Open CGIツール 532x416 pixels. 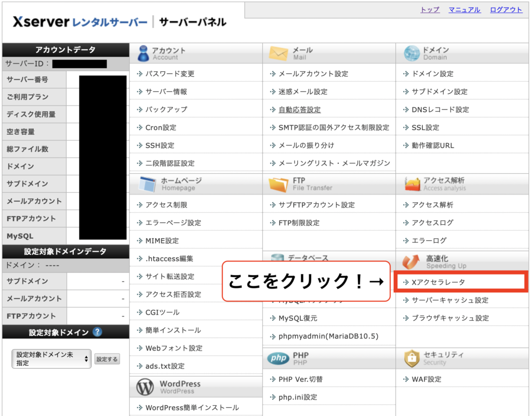point(163,312)
